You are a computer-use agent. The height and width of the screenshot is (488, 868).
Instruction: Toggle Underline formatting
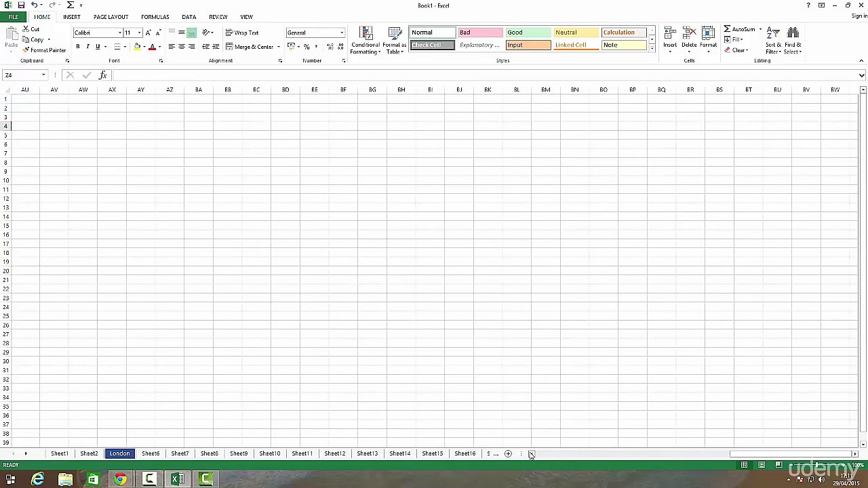[98, 47]
